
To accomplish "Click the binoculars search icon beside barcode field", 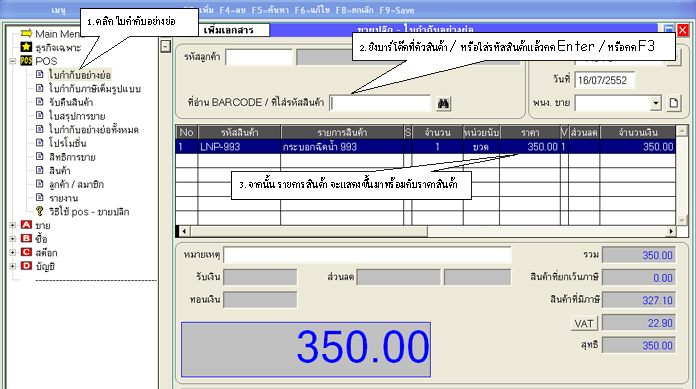I will pyautogui.click(x=443, y=103).
